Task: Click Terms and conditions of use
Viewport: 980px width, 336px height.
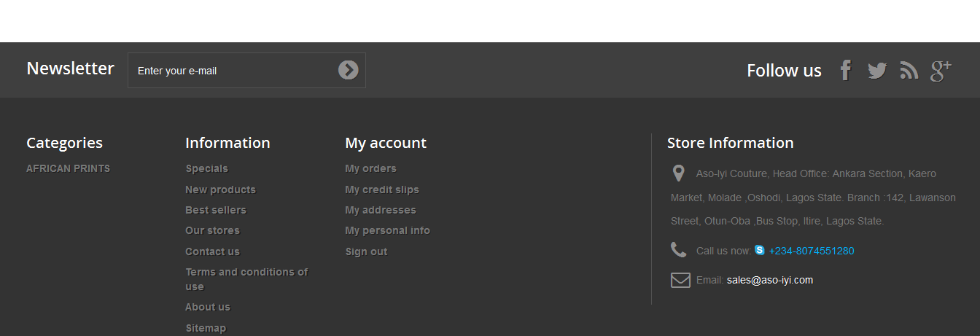Action: (x=246, y=272)
